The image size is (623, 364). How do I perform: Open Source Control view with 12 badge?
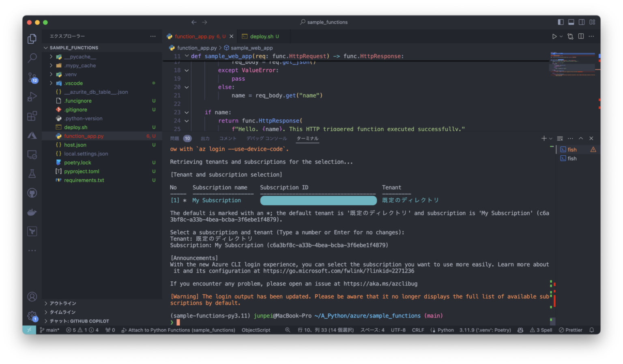(32, 77)
